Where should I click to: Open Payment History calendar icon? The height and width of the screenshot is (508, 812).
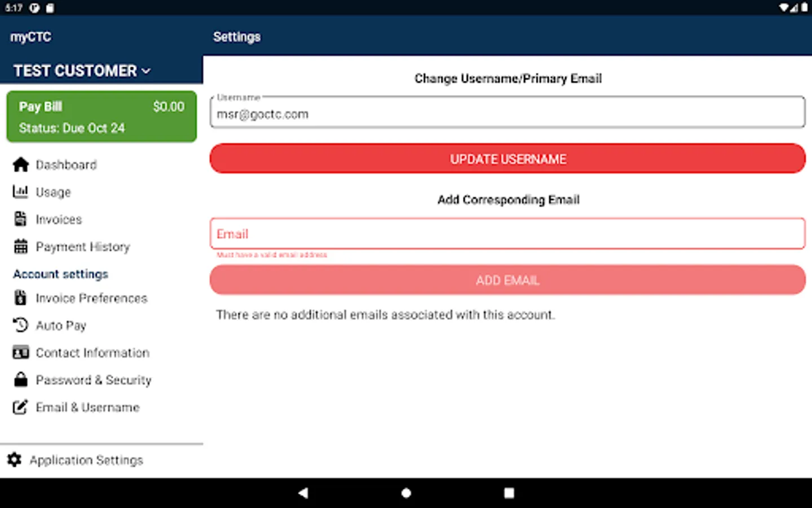(20, 246)
